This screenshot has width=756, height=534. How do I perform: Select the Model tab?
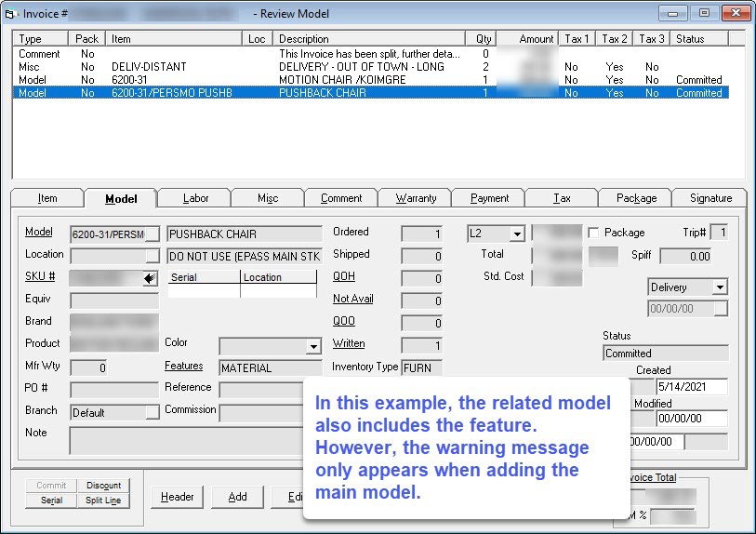(121, 199)
